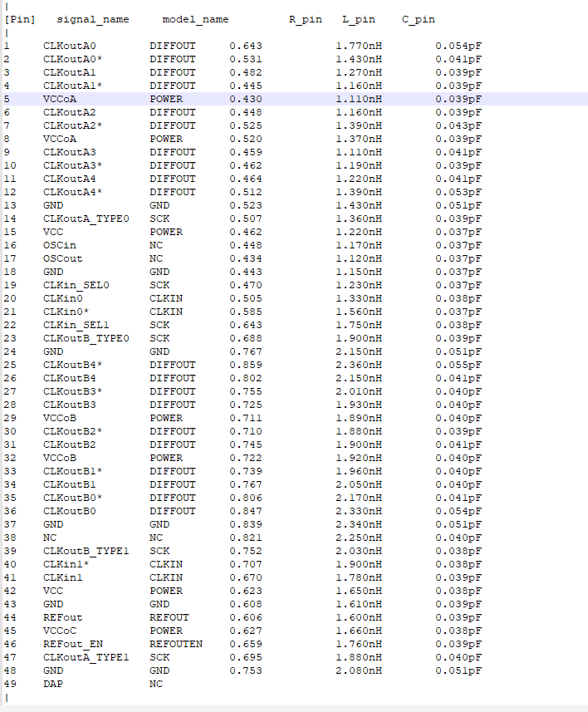
Task: Click the C_pin column header
Action: point(419,20)
